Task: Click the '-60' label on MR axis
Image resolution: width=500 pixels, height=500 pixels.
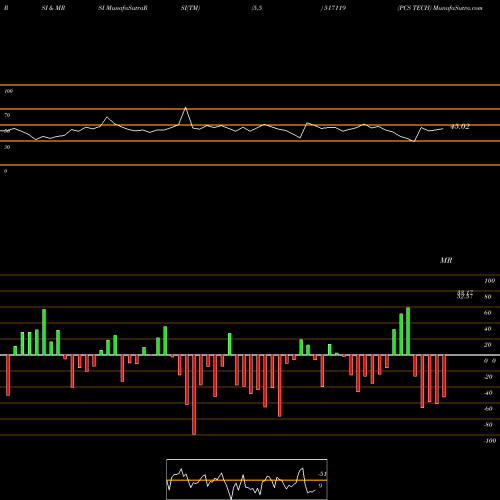Action: (488, 409)
